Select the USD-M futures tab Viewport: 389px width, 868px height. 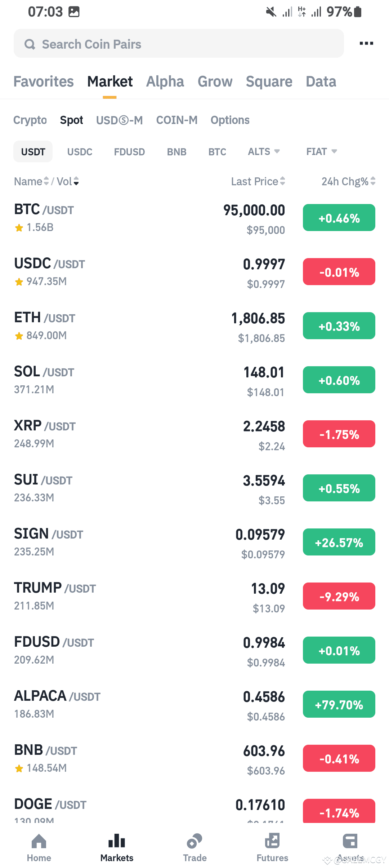(x=119, y=120)
